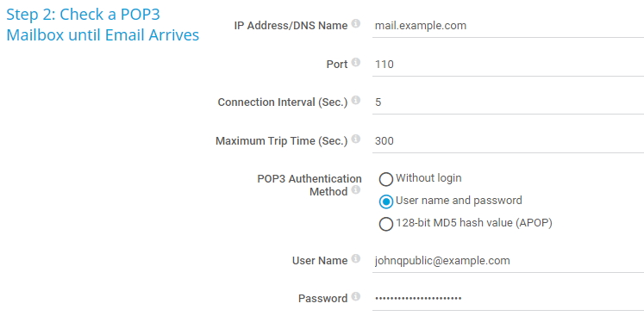Click the User Name field label
Screen dimensions: 644x316
click(320, 261)
